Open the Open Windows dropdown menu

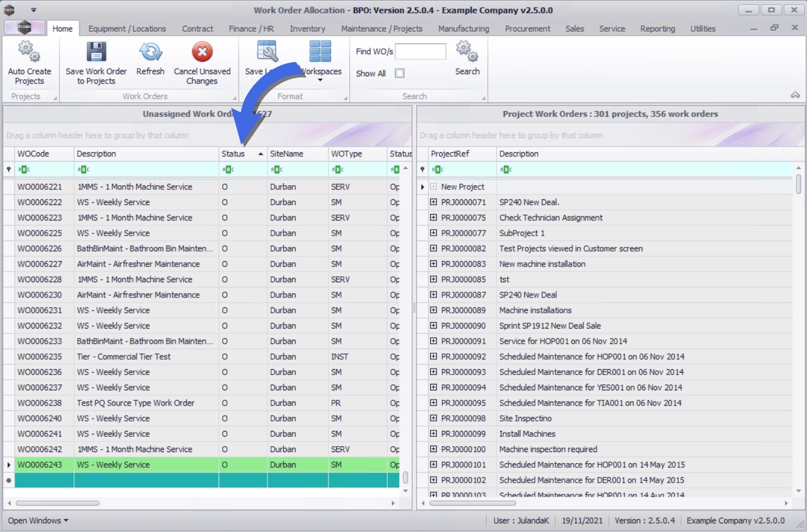(38, 521)
